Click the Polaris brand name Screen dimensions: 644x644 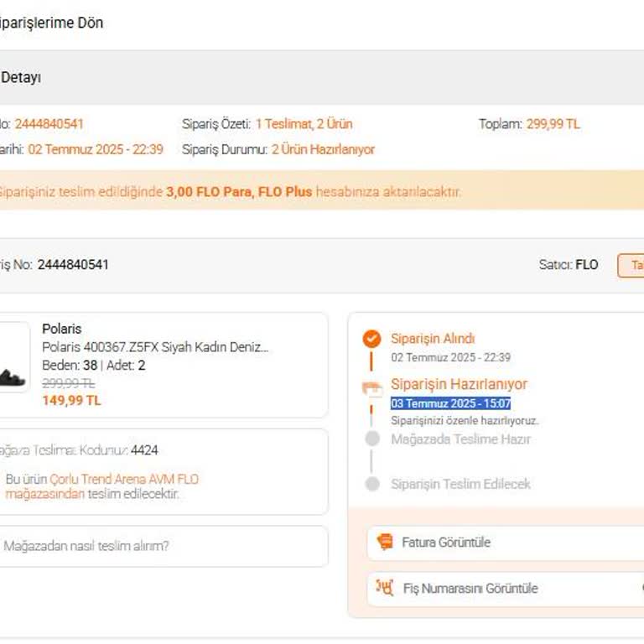pyautogui.click(x=62, y=329)
